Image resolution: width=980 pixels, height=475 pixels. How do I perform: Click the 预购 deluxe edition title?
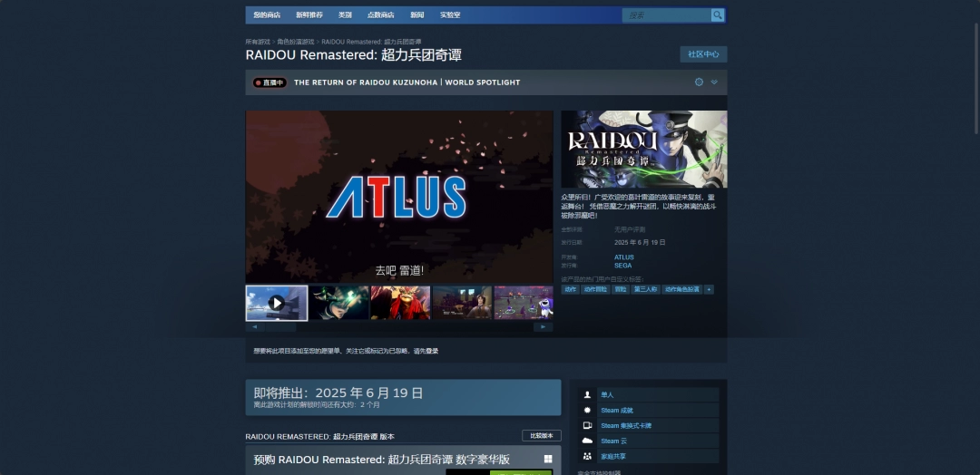click(382, 460)
